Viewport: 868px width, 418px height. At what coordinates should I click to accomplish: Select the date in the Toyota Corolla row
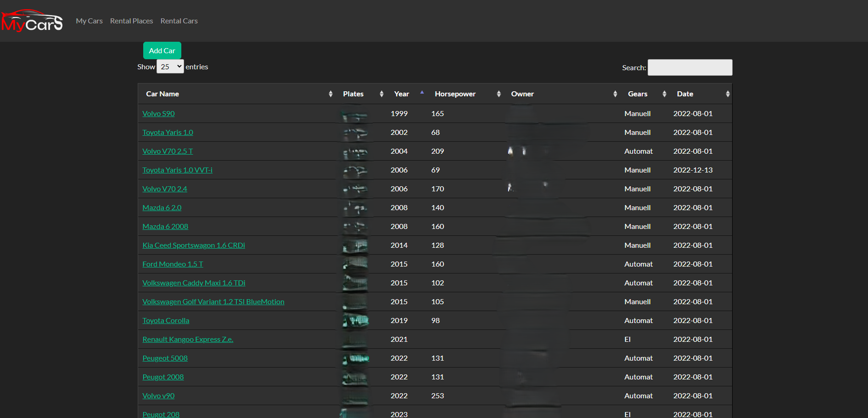[693, 321]
